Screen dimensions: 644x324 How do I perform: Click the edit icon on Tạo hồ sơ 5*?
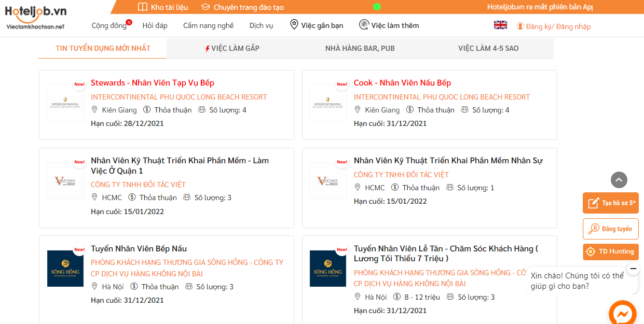tap(594, 203)
